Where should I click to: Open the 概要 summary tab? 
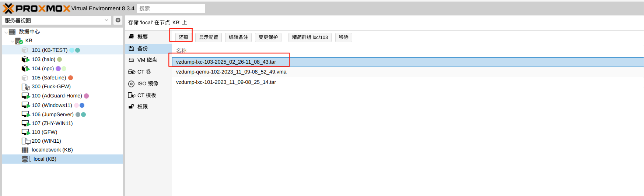click(143, 37)
